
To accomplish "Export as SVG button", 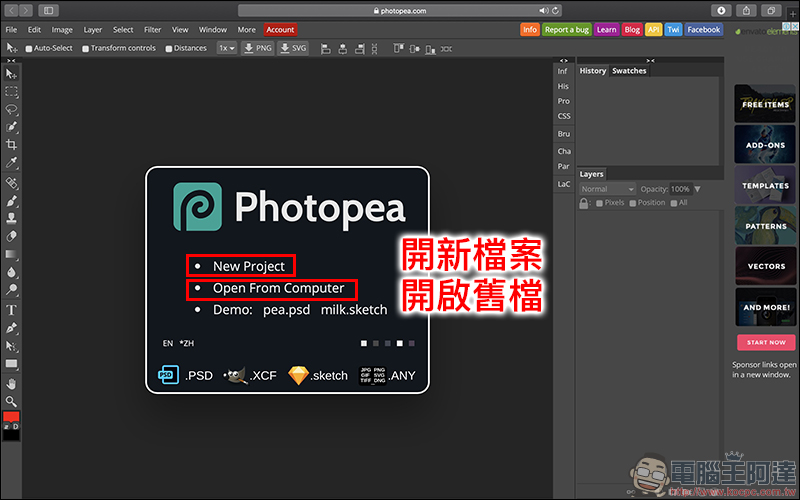I will click(293, 48).
